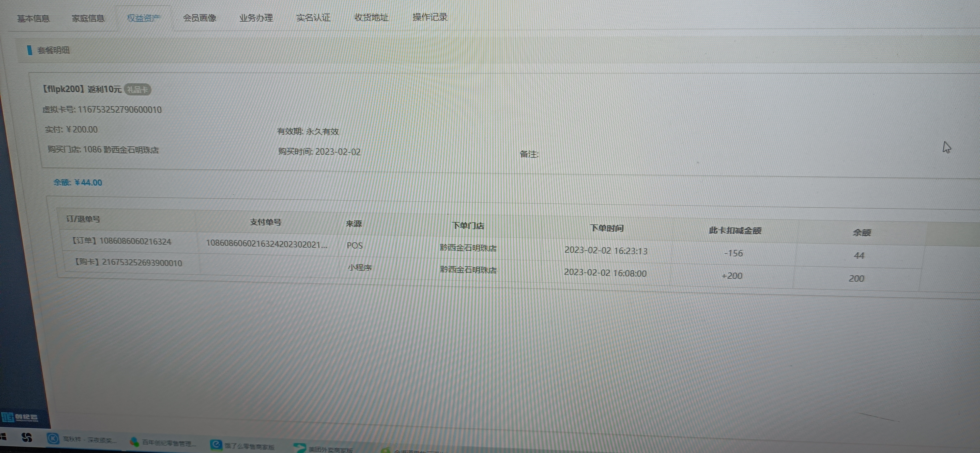This screenshot has width=980, height=453.
Task: Open the Windows Start menu
Action: 3,437
